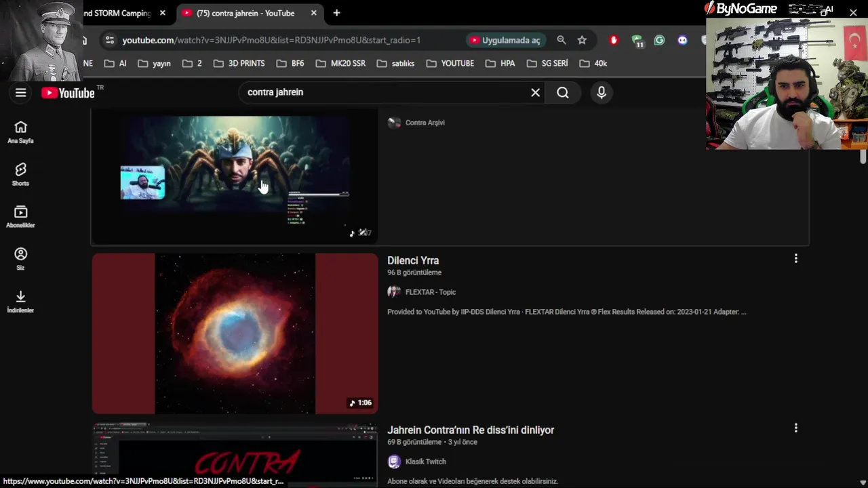The height and width of the screenshot is (488, 868).
Task: Click the zoom magnifier in address bar
Action: coord(561,40)
